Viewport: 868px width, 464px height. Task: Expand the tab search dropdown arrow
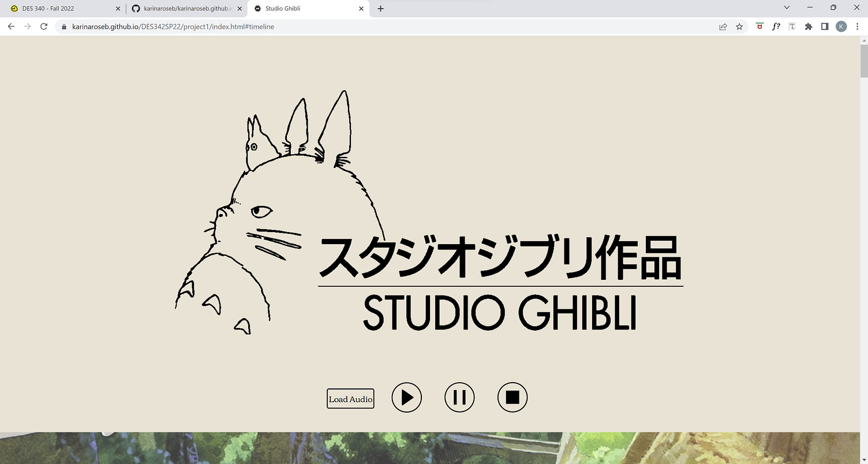click(787, 8)
